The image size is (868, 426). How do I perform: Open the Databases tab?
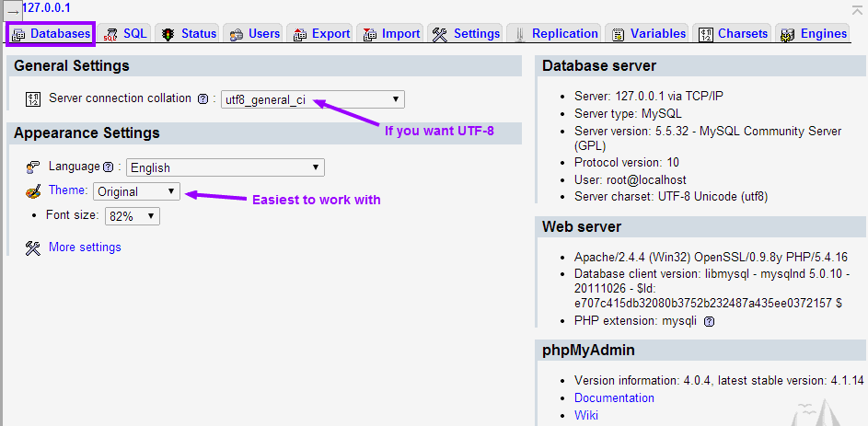coord(51,34)
